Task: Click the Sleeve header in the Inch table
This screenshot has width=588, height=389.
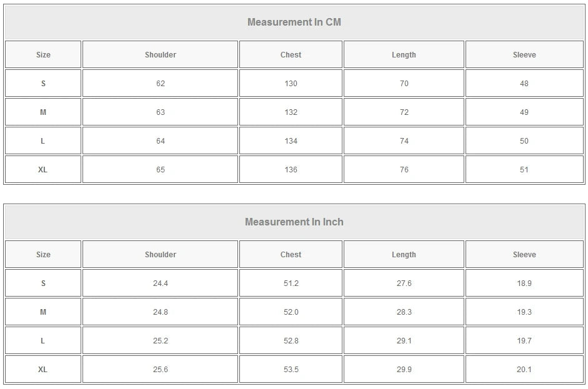Action: tap(524, 255)
